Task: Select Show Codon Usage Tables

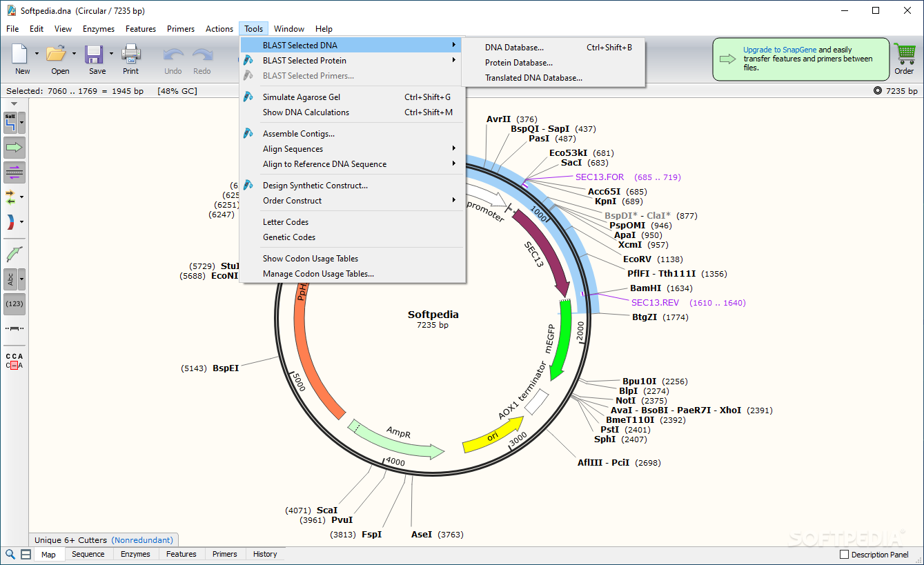Action: pos(353,259)
